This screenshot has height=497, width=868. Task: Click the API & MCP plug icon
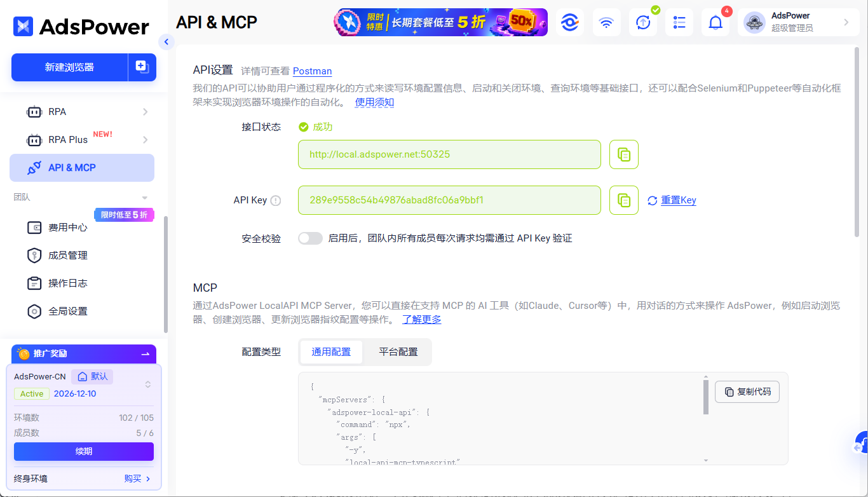point(34,168)
